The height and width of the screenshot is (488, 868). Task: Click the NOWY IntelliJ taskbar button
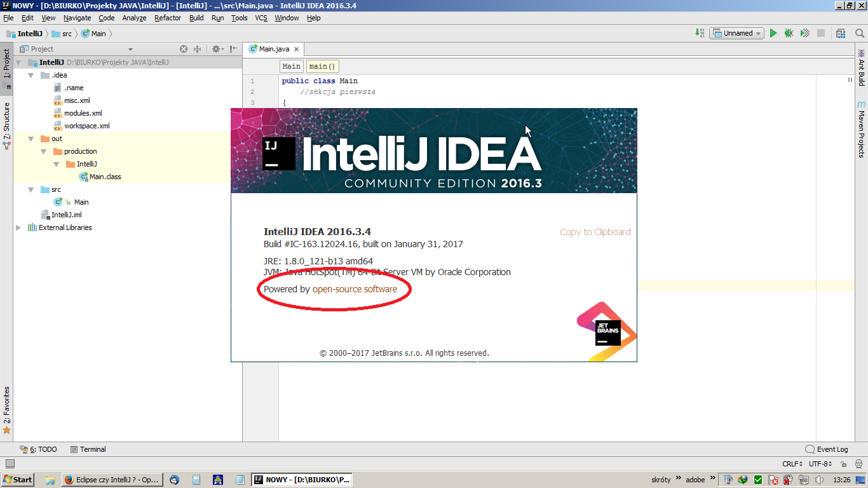301,480
